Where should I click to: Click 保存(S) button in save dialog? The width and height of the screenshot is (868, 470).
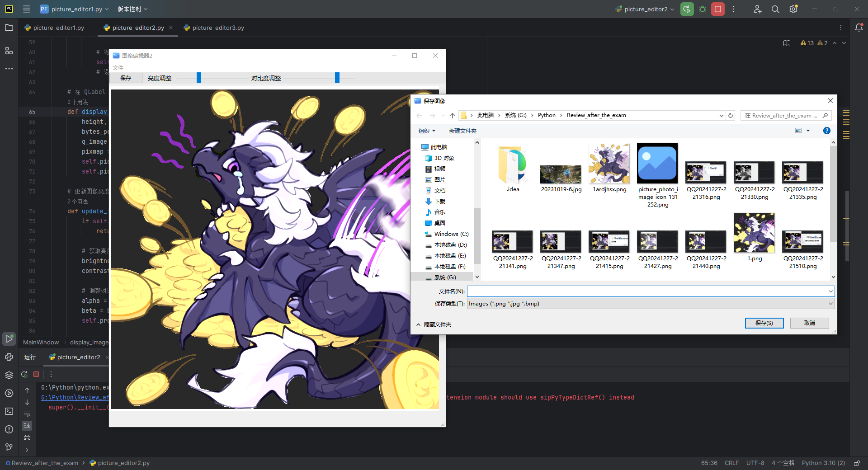[764, 323]
